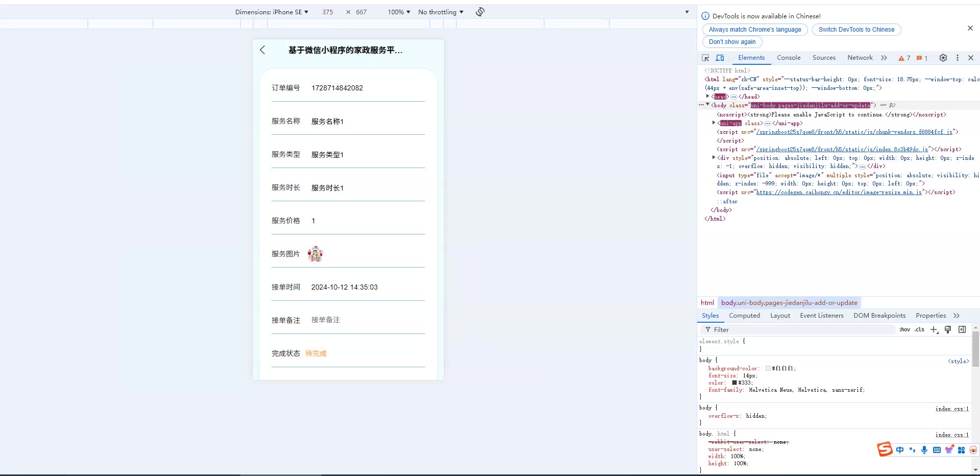Switch Sogou Chinese/English input mode

click(x=899, y=450)
